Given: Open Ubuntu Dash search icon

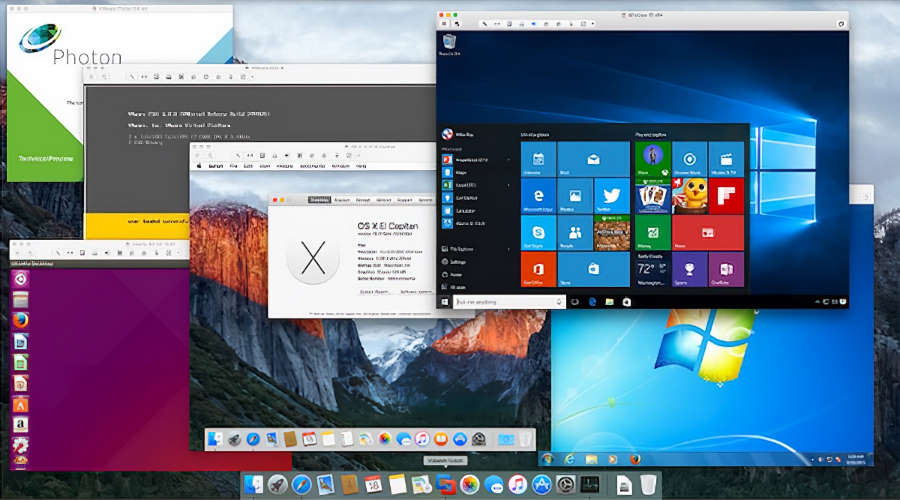Looking at the screenshot, I should click(x=20, y=279).
